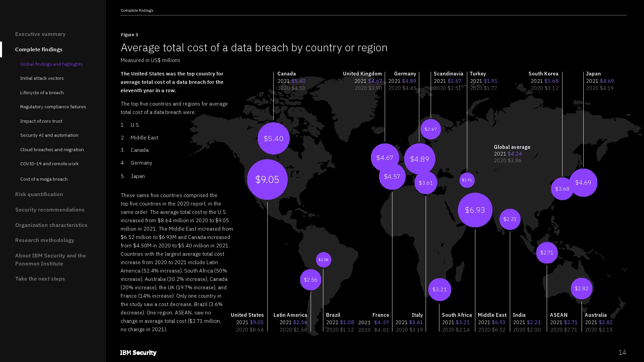This screenshot has height=362, width=644.
Task: Go to Global findings and highlights
Action: 51,64
